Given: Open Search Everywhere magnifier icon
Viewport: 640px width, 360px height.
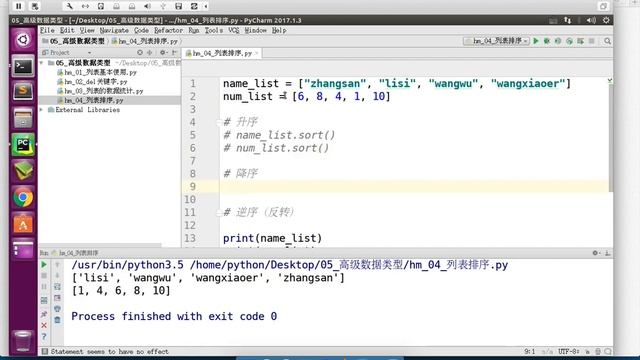Looking at the screenshot, I should pos(607,41).
